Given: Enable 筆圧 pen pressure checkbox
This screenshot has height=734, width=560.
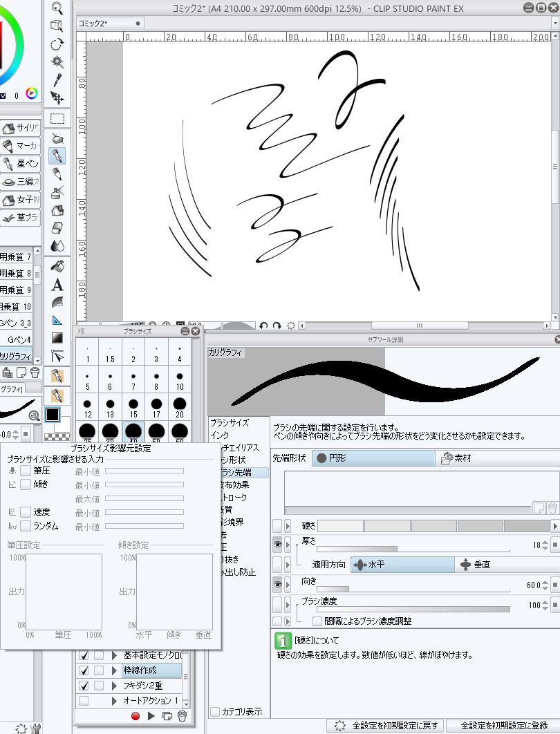Looking at the screenshot, I should tap(26, 471).
